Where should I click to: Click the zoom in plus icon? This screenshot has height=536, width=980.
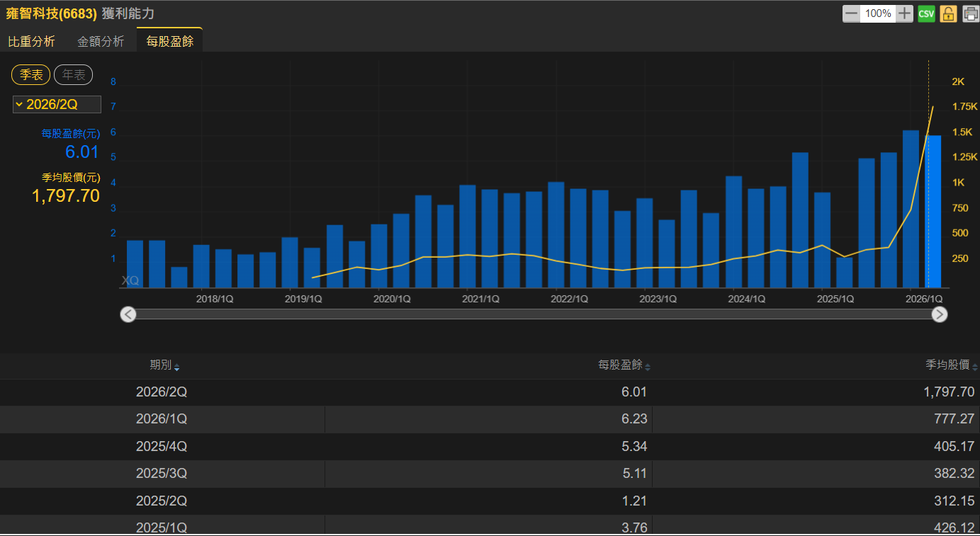point(905,13)
